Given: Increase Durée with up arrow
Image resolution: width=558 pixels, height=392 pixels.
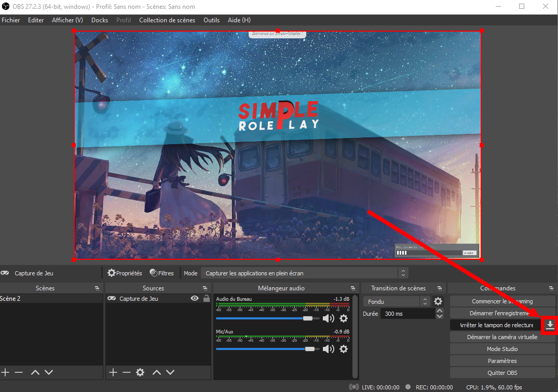Looking at the screenshot, I should [x=440, y=311].
